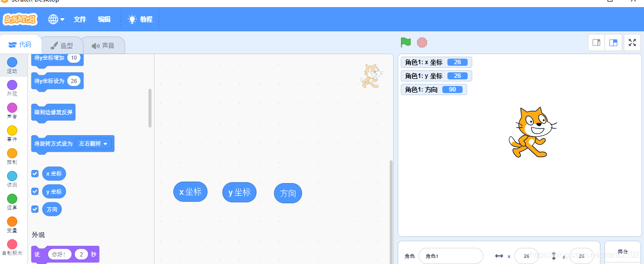This screenshot has width=644, height=264.
Task: Click the workspace vertical scrollbar
Action: coord(391,212)
